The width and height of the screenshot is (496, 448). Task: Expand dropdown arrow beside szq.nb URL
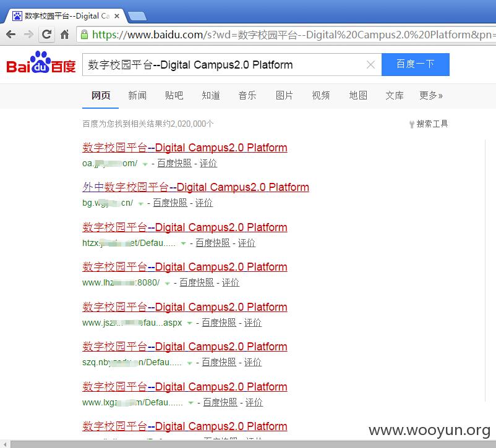tap(189, 363)
